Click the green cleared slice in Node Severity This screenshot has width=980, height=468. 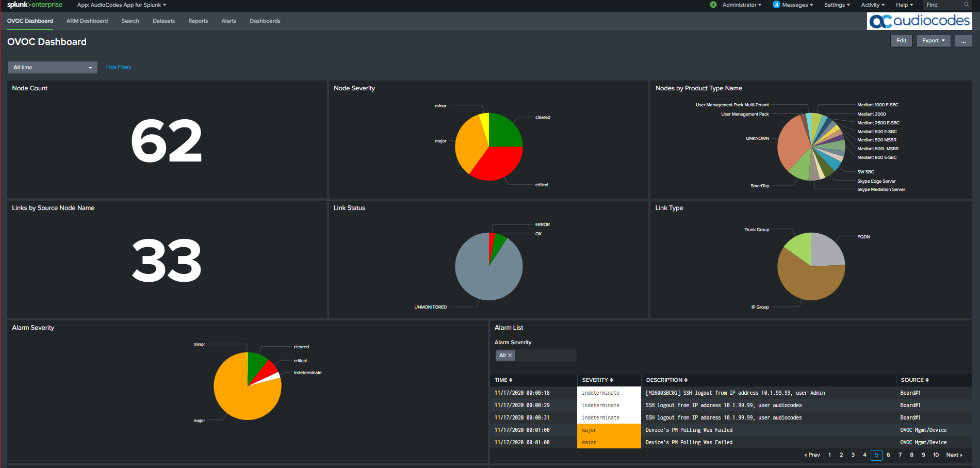(x=503, y=132)
